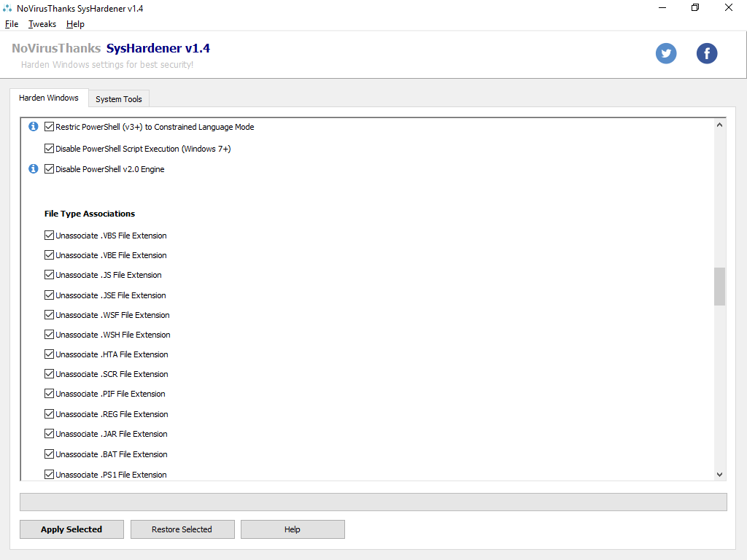
Task: Uncheck Unassociate .VBS File Extension
Action: [49, 236]
